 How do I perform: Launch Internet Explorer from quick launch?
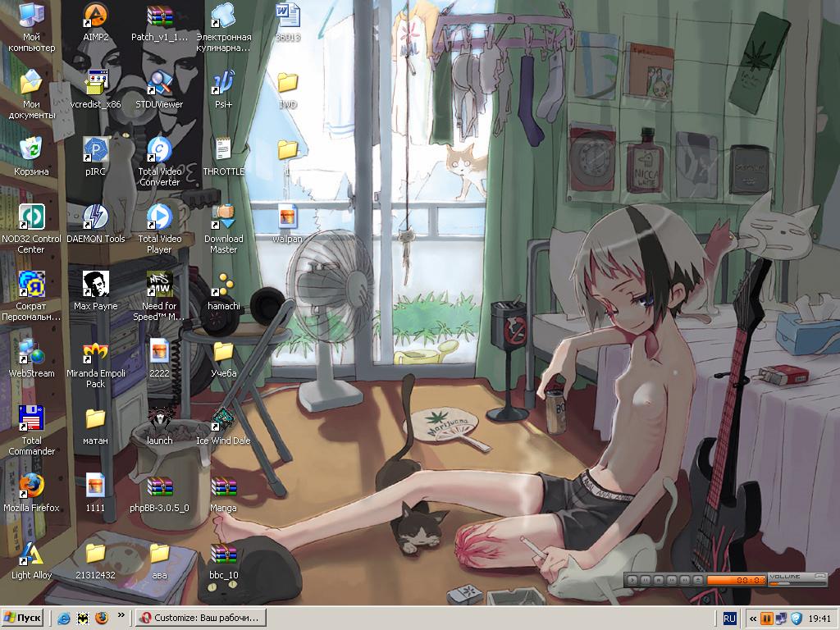(64, 619)
